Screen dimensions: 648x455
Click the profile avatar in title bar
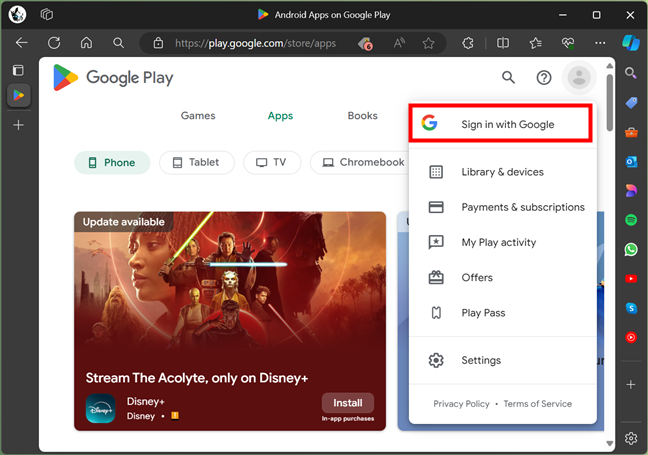pos(17,14)
